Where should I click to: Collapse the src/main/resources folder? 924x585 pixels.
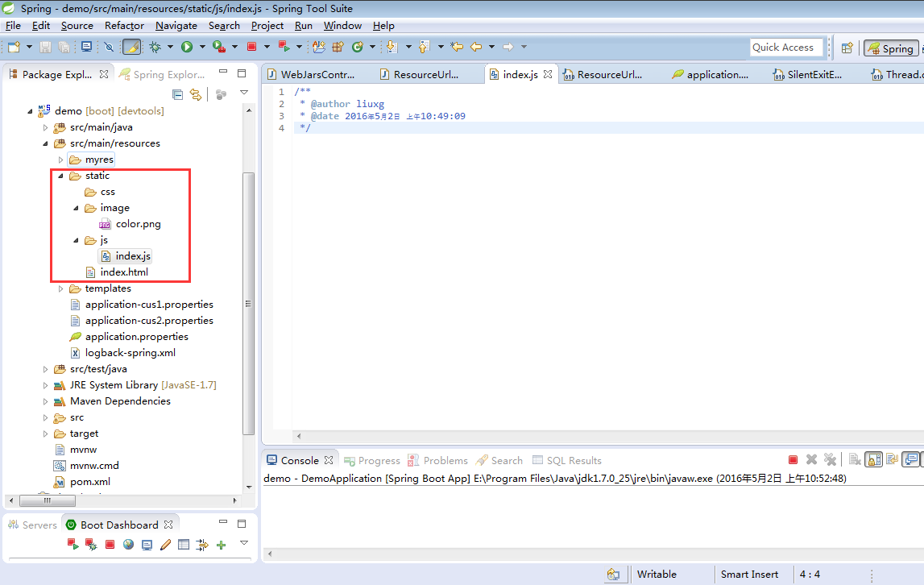pyautogui.click(x=45, y=143)
